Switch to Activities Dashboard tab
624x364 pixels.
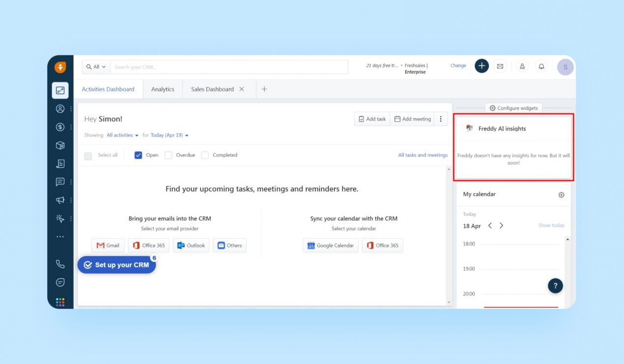pos(108,89)
